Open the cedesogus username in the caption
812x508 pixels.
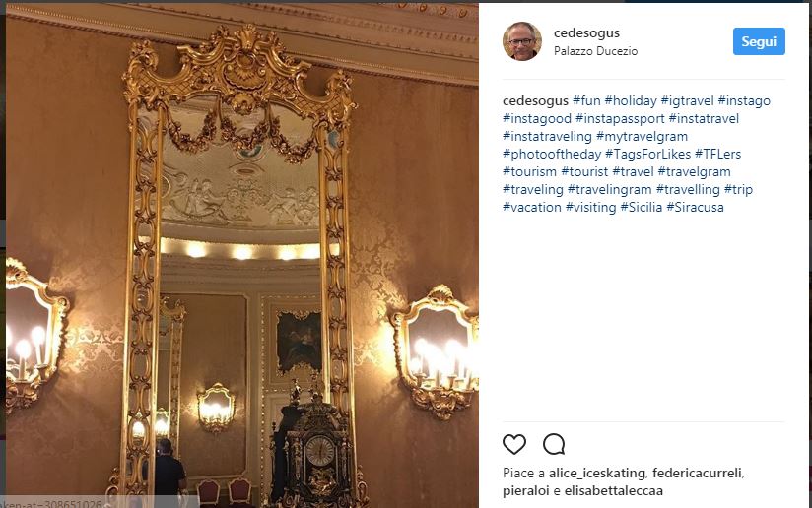coord(535,100)
